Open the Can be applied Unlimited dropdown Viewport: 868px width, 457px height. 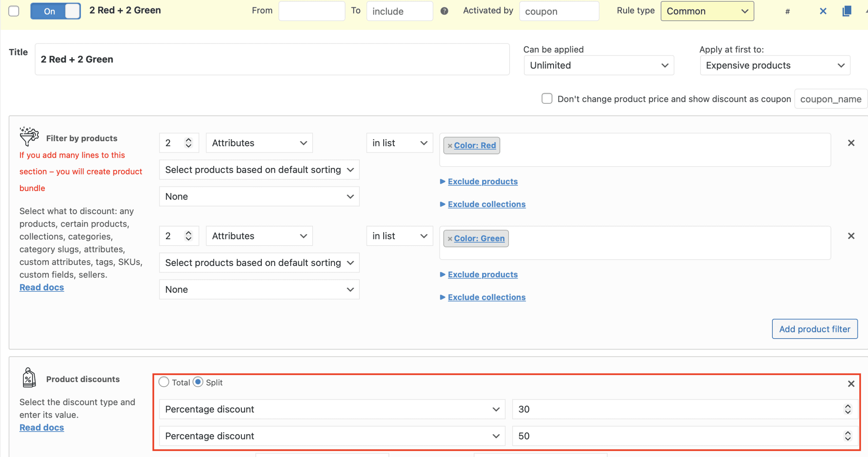[598, 65]
